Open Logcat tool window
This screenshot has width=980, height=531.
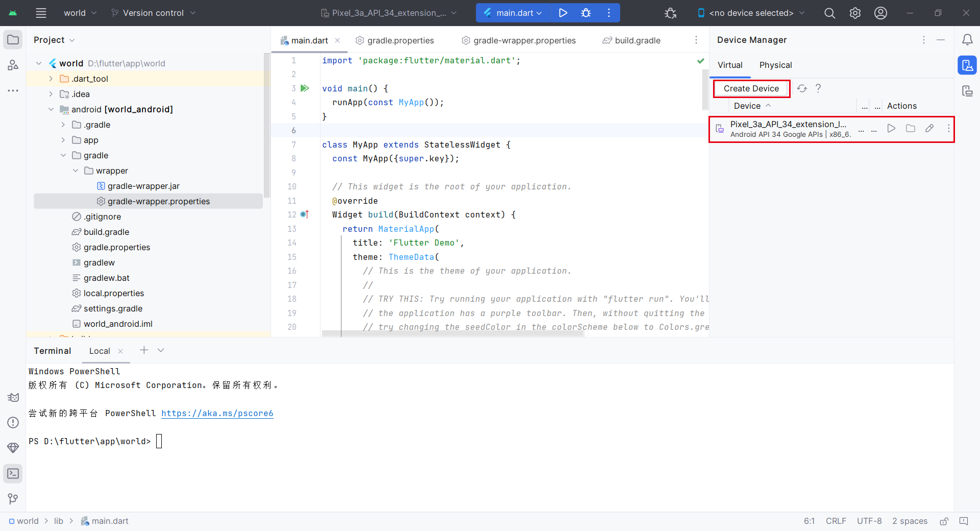coord(13,397)
